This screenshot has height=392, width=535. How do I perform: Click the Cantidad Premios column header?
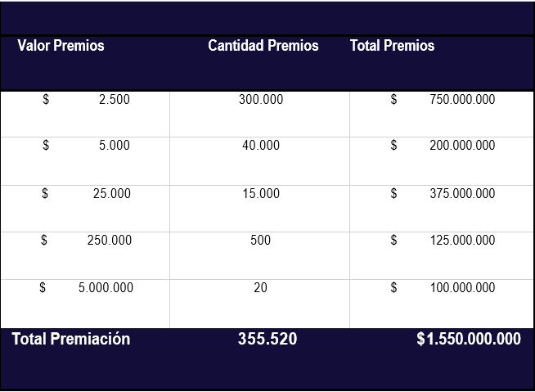[263, 45]
